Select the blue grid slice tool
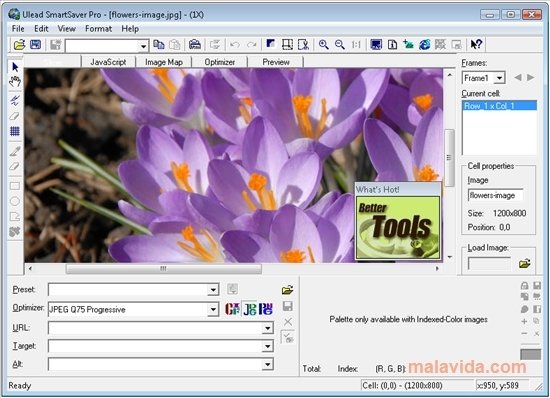This screenshot has height=398, width=550. 15,131
